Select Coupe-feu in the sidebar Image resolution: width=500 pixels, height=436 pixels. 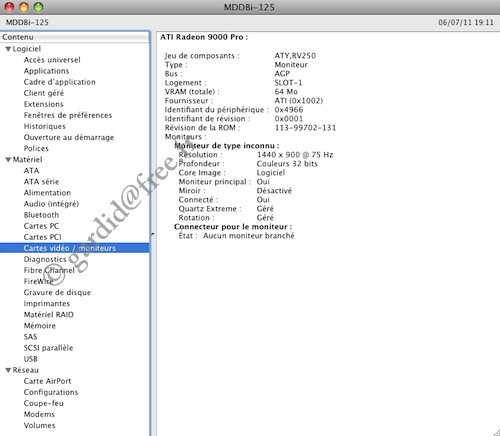click(43, 403)
